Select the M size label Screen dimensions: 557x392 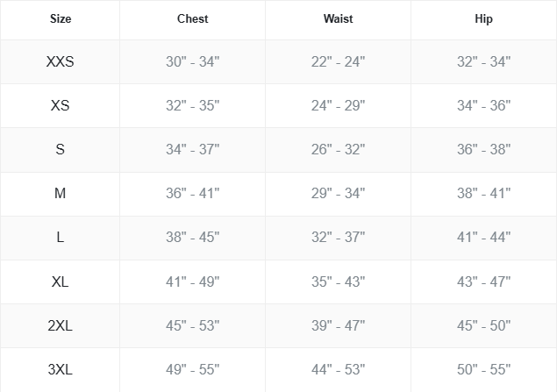tap(60, 194)
